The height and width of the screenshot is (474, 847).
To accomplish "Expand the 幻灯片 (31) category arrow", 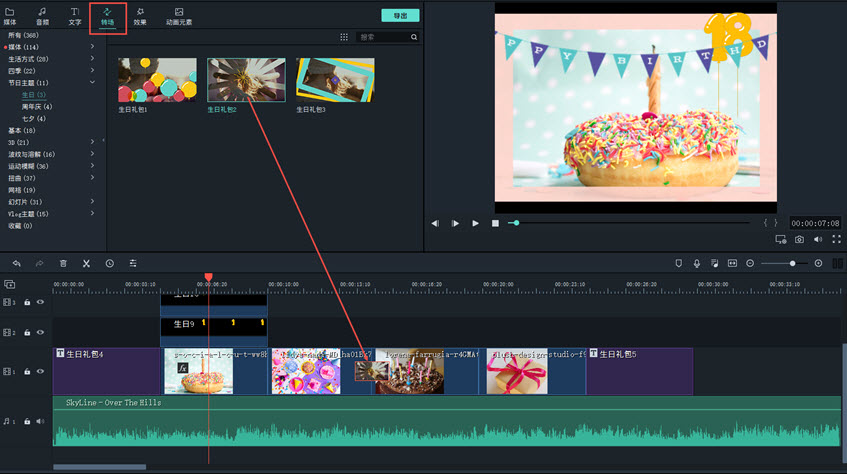I will pos(92,201).
